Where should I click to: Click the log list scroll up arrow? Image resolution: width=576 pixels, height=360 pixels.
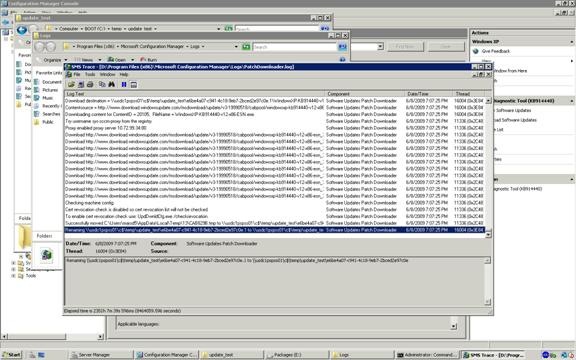click(x=488, y=101)
